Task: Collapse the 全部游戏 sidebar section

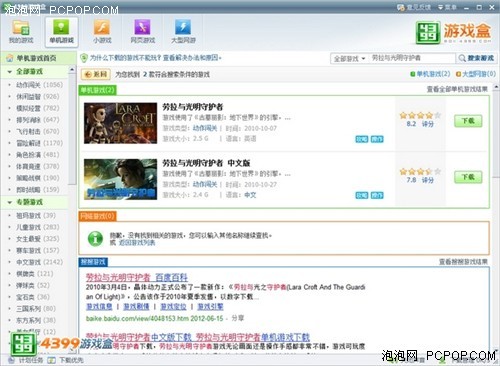Action: [9, 72]
